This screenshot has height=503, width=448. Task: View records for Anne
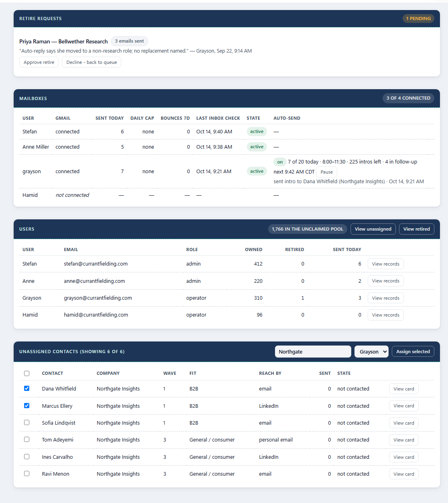tap(385, 281)
